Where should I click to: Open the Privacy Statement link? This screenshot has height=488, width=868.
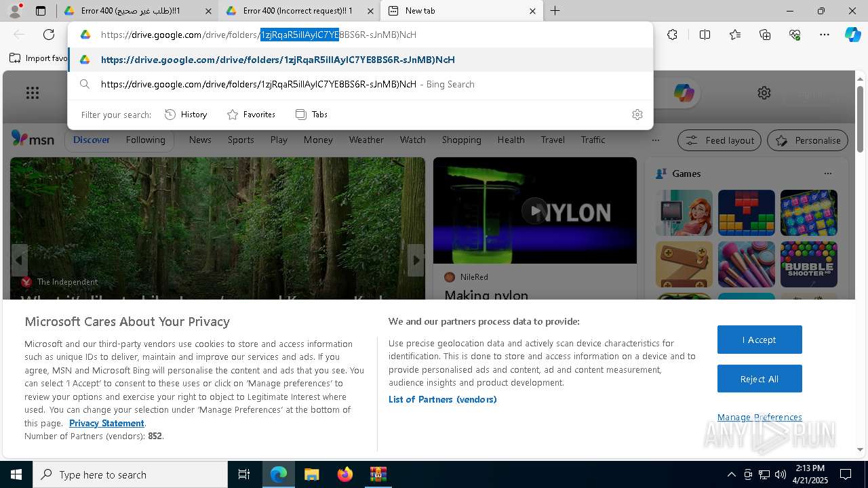coord(106,423)
